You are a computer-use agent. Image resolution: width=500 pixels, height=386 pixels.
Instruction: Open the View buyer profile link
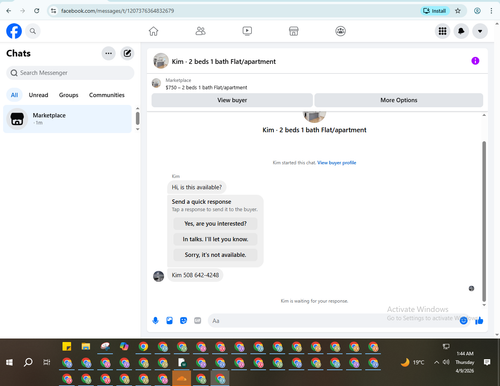337,163
